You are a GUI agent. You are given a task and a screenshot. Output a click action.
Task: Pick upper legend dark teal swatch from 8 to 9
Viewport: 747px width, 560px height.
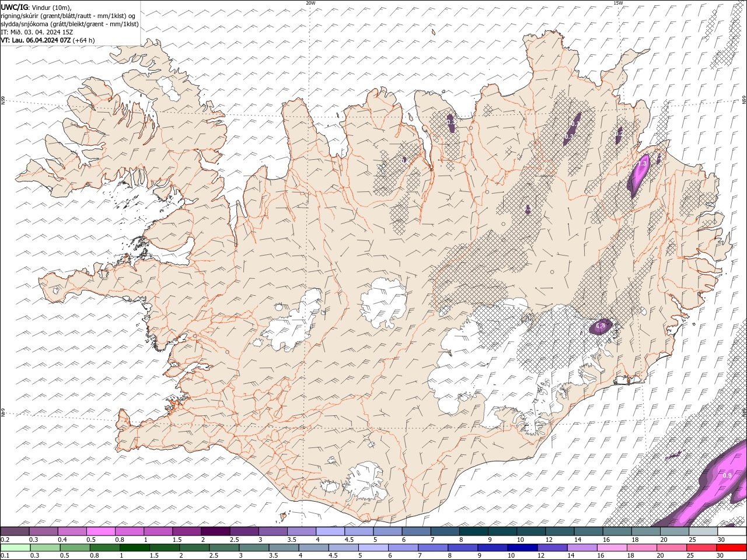[x=474, y=531]
